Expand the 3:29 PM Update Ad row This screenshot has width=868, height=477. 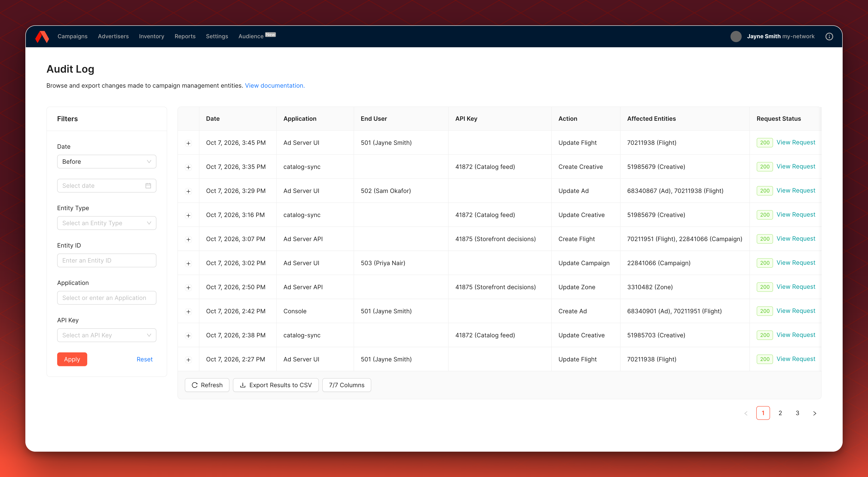tap(188, 191)
